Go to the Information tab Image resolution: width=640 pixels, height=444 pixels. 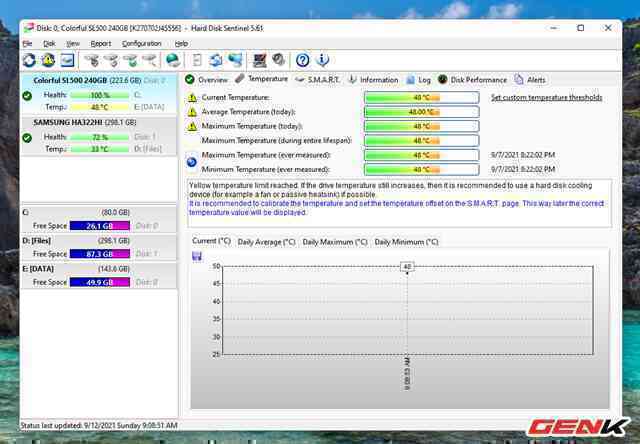pos(373,80)
